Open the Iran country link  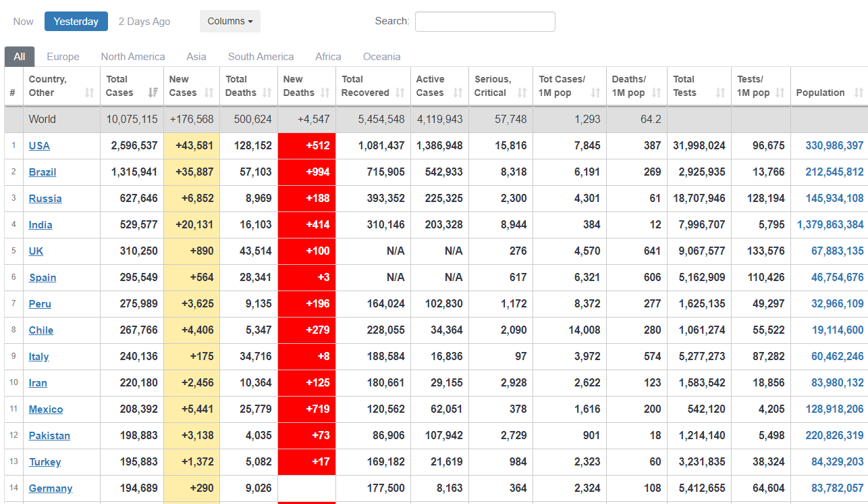pos(38,383)
